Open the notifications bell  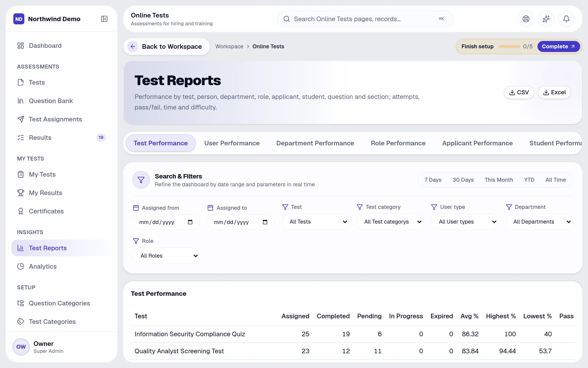tap(566, 19)
